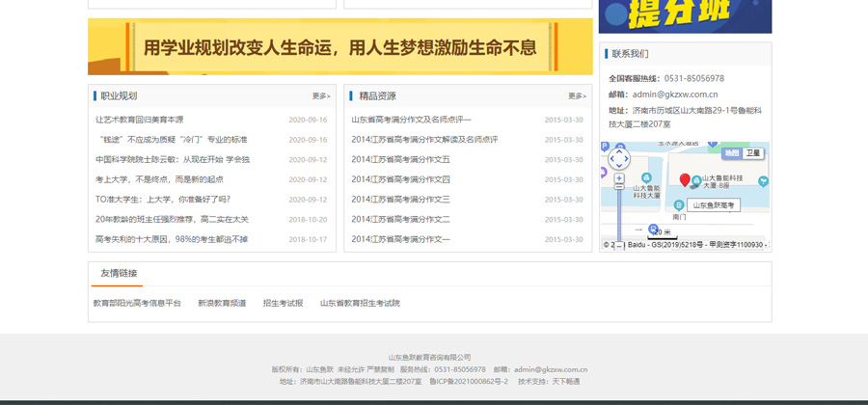Open article 高考失利的十大原因
Viewport: 868px width, 405px height.
tap(172, 239)
